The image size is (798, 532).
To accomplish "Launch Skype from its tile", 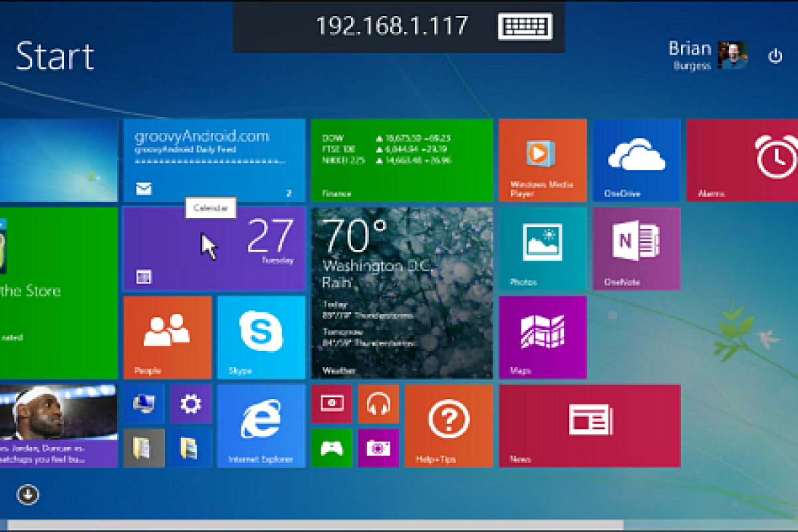I will pyautogui.click(x=261, y=338).
